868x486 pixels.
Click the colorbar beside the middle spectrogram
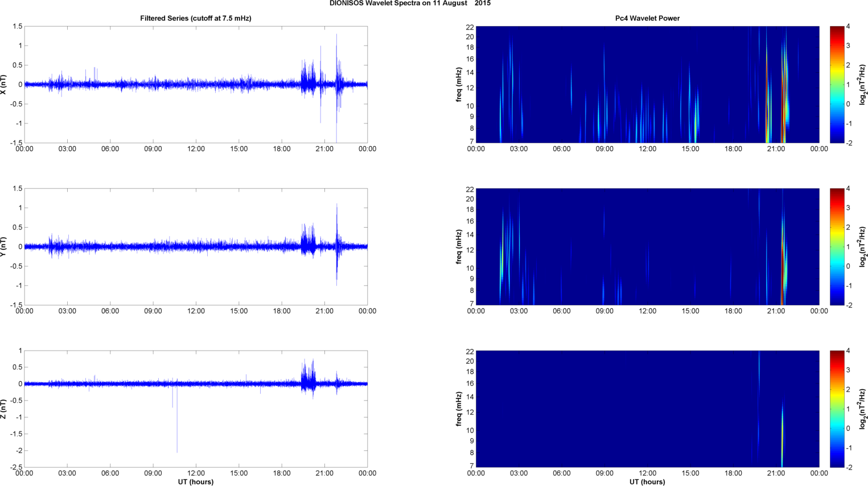tap(837, 246)
